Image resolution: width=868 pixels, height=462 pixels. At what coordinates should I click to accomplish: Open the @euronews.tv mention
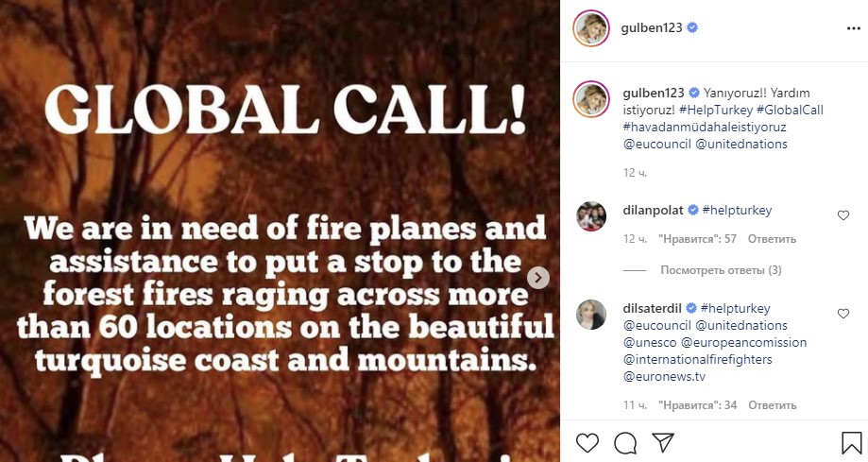[x=665, y=376]
